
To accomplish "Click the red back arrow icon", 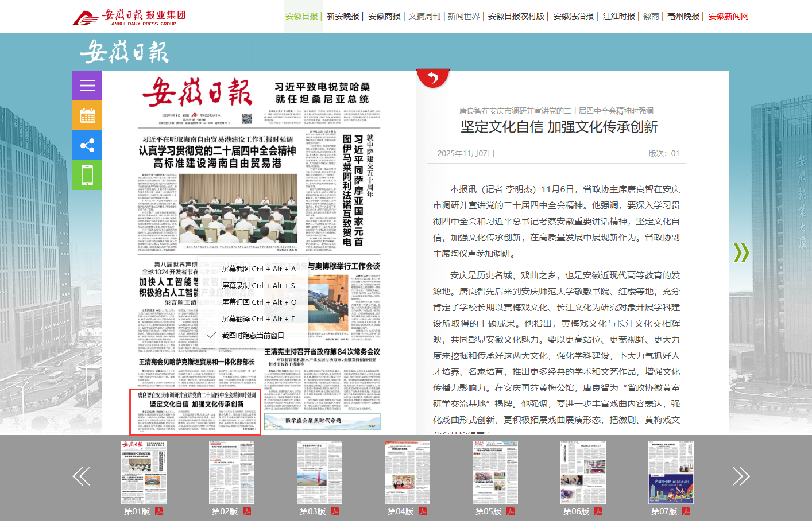I will point(433,78).
